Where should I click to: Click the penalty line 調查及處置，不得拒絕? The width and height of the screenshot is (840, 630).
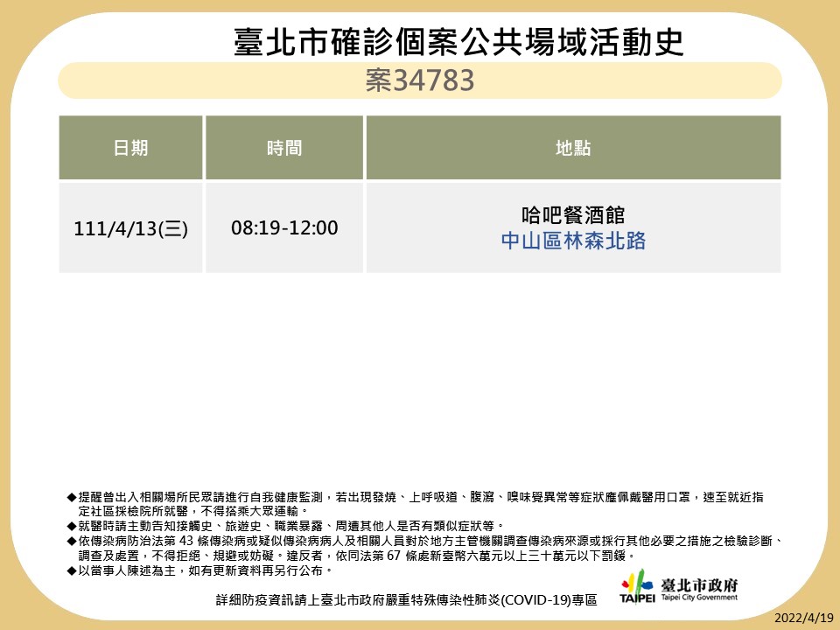click(357, 556)
